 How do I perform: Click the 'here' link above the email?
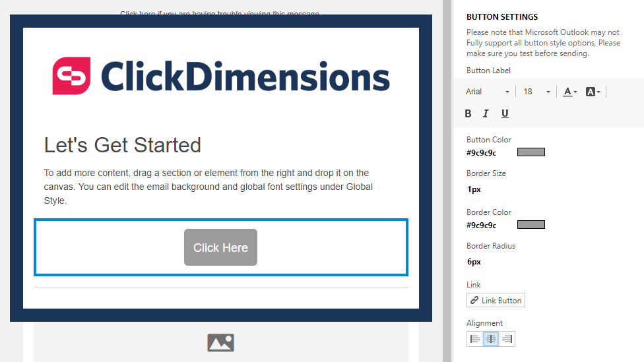pyautogui.click(x=147, y=14)
